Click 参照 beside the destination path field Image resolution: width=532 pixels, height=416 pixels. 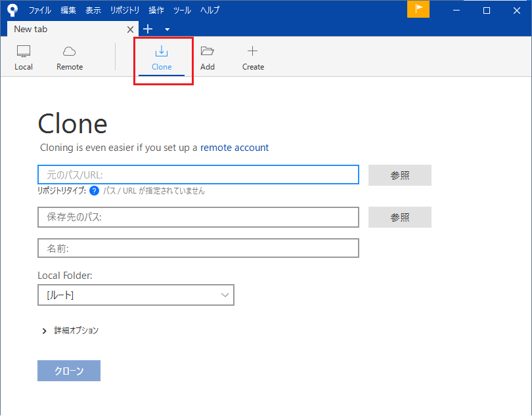point(400,217)
